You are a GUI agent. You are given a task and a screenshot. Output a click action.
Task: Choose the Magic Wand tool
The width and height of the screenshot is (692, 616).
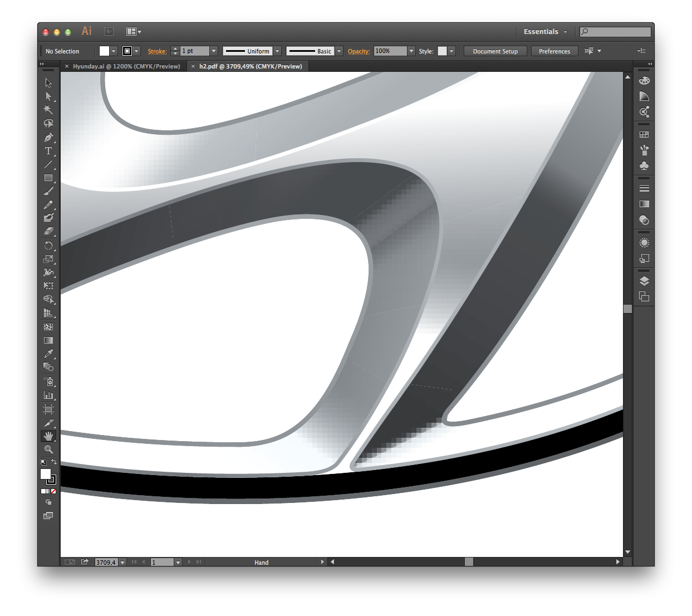click(x=48, y=110)
